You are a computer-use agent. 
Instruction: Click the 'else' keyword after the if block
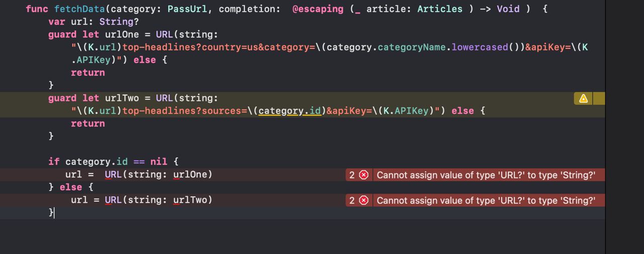tap(71, 187)
